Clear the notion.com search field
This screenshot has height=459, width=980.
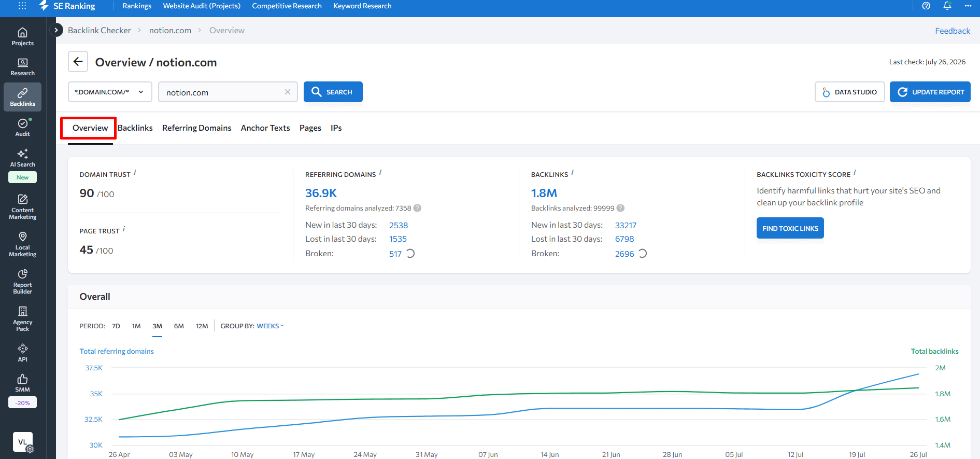(x=288, y=92)
